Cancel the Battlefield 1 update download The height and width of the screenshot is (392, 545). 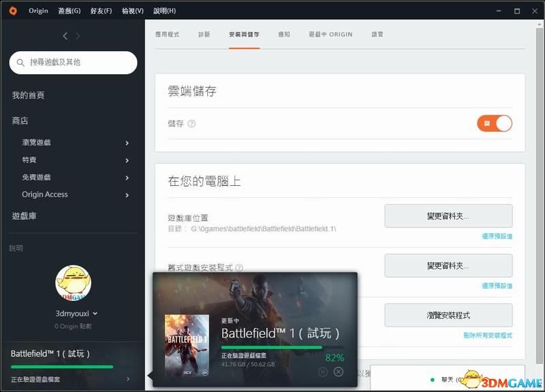pos(338,372)
